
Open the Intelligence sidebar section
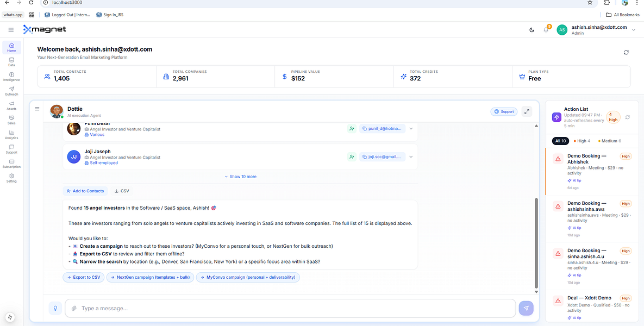[11, 77]
